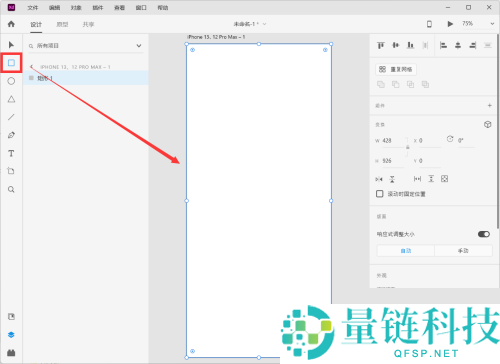Screen dimensions: 500x364
Task: Open the 文件 (File) menu
Action: [33, 7]
